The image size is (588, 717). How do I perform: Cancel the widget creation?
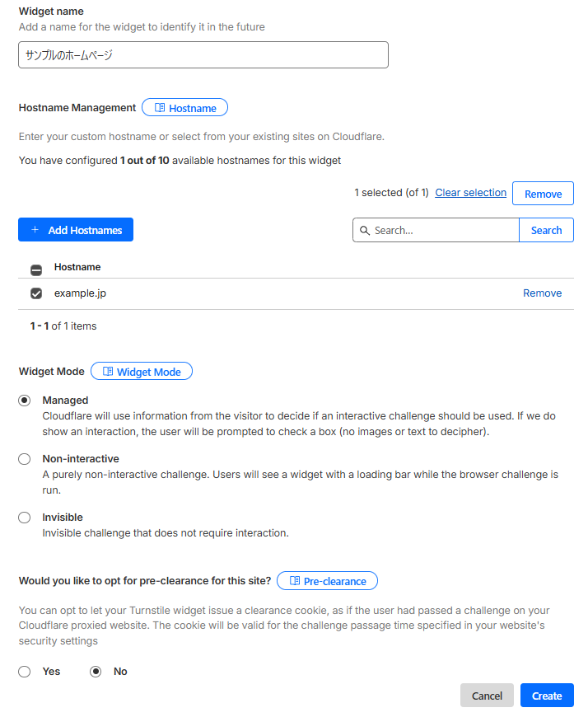tap(487, 696)
